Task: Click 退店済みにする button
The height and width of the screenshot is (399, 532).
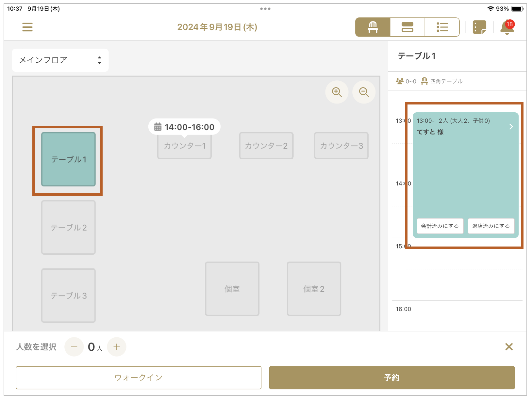Action: pos(491,226)
